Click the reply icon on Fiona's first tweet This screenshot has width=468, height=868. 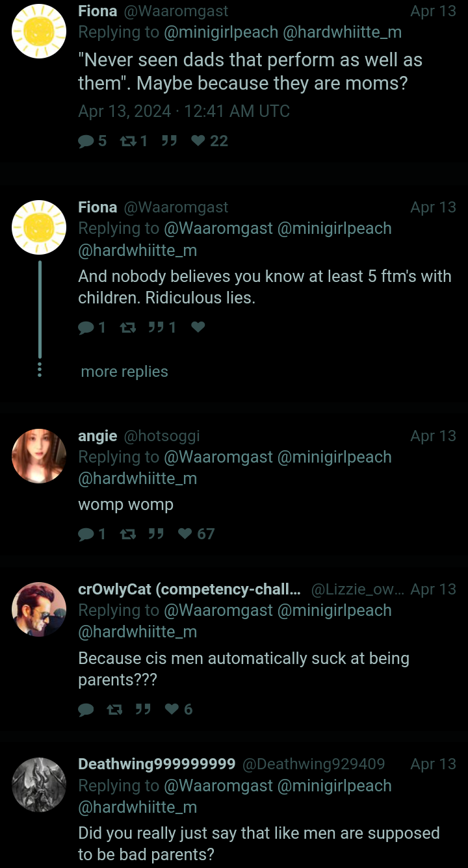pyautogui.click(x=86, y=141)
